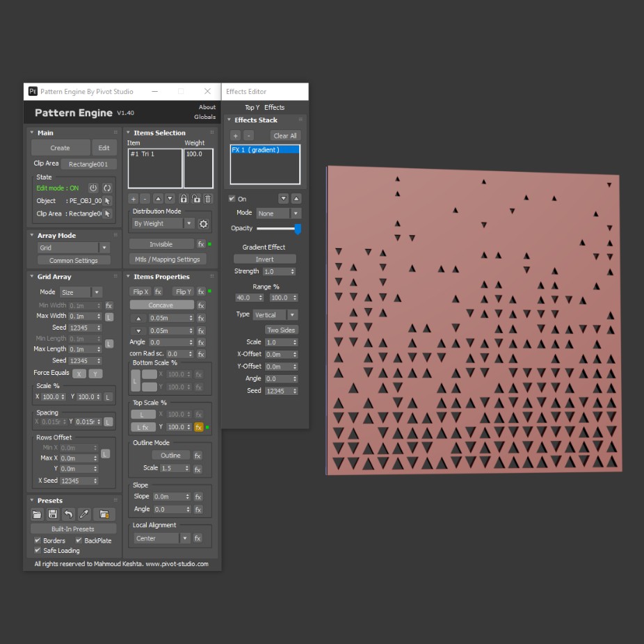Click the Built-In Presets button
Image resolution: width=644 pixels, height=644 pixels.
(73, 529)
